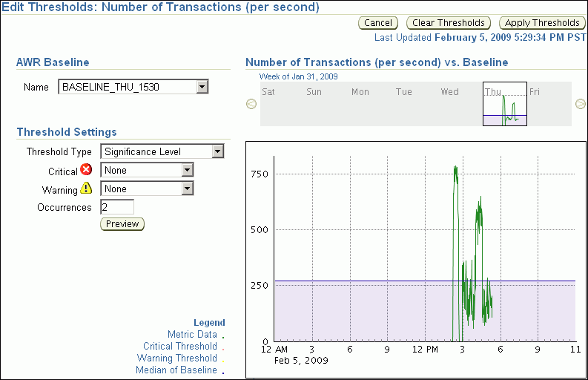This screenshot has width=588, height=380.
Task: Click Apply Thresholds button
Action: click(541, 23)
